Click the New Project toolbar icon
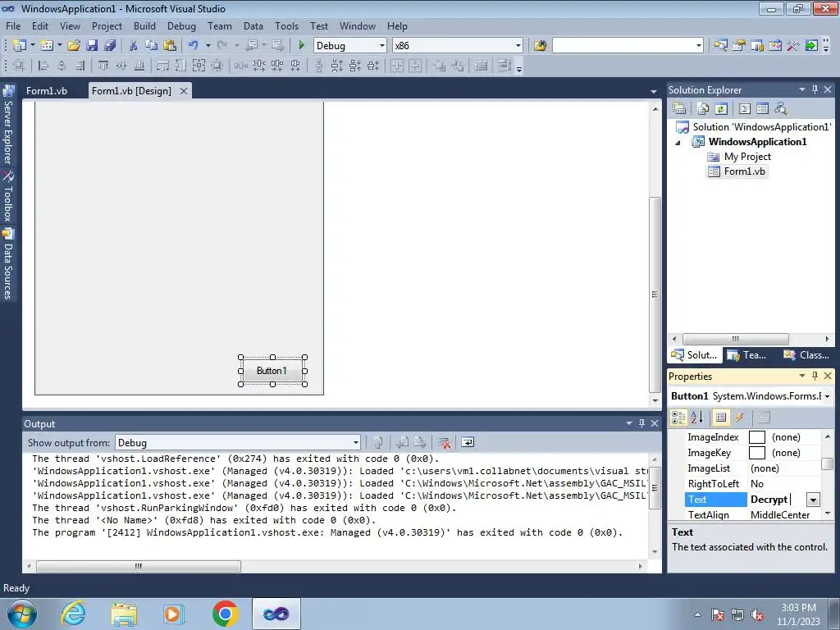 point(20,46)
